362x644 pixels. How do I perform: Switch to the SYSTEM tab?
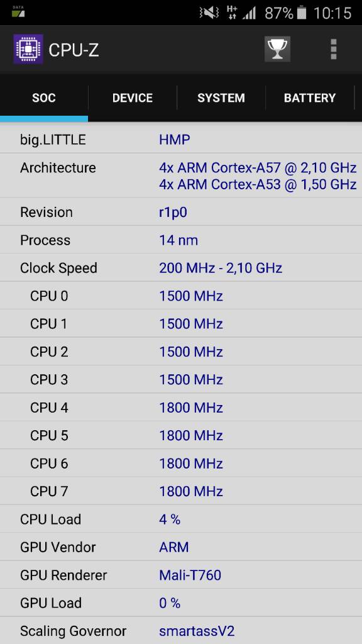[x=221, y=97]
